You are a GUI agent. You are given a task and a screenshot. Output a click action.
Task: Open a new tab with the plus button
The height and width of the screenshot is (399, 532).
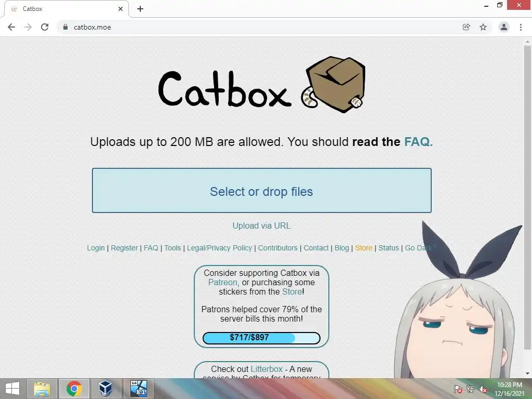[140, 9]
